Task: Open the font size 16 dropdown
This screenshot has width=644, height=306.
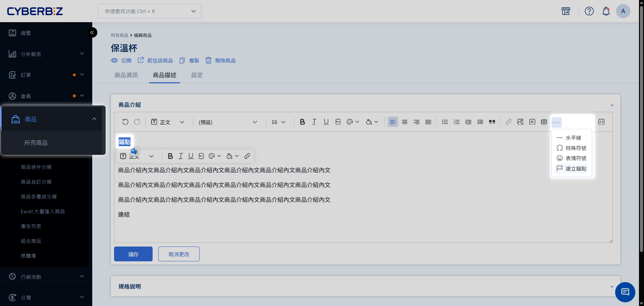Action: tap(278, 122)
